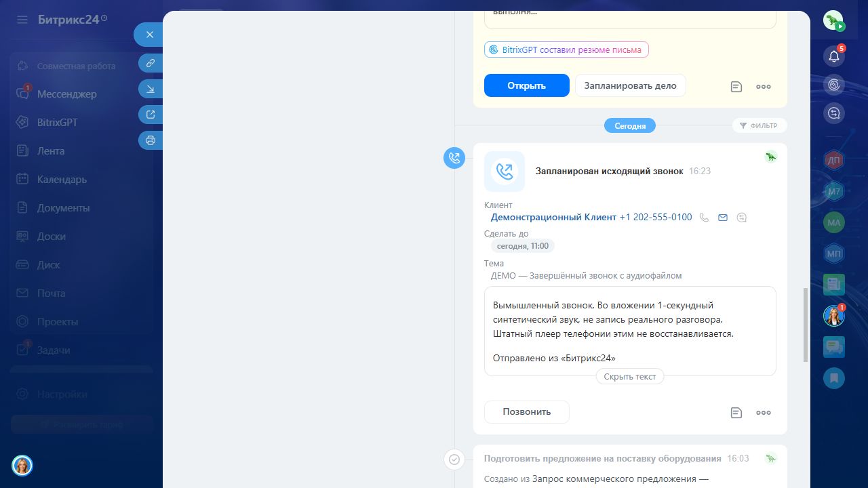This screenshot has height=488, width=868.
Task: Copy the link to this page
Action: (x=151, y=63)
